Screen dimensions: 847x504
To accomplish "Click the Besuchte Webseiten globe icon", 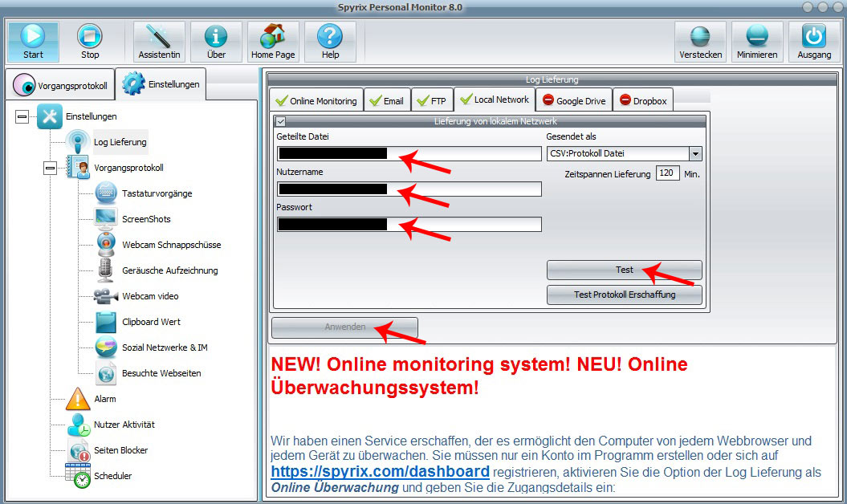I will [106, 373].
